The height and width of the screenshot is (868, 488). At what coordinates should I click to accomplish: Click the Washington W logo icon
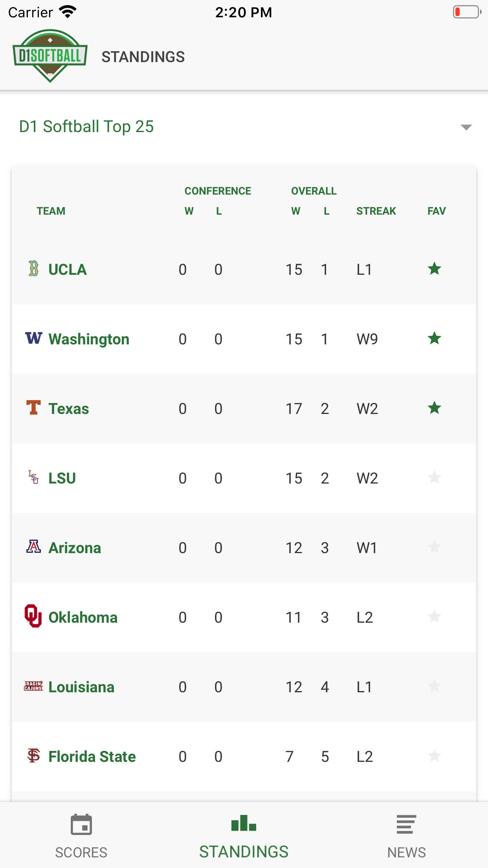34,338
